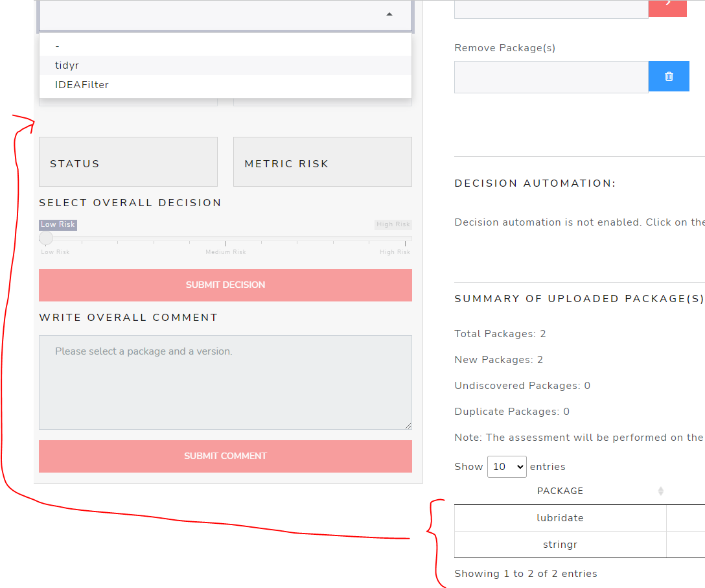Viewport: 705px width, 588px height.
Task: Select the 'stringr' row in the packages table
Action: click(x=560, y=545)
